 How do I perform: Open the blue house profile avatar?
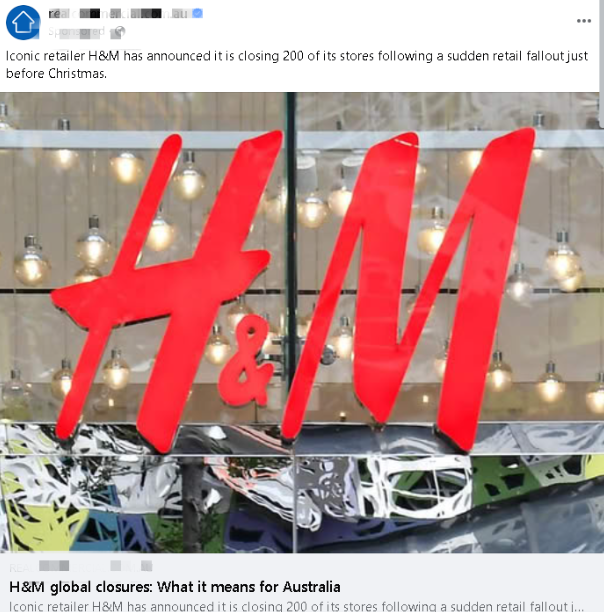tap(23, 22)
